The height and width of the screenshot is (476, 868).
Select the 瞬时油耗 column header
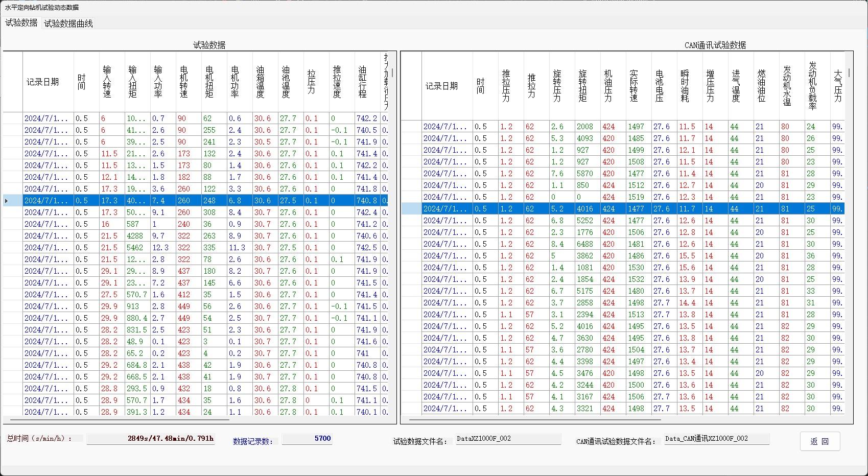690,86
